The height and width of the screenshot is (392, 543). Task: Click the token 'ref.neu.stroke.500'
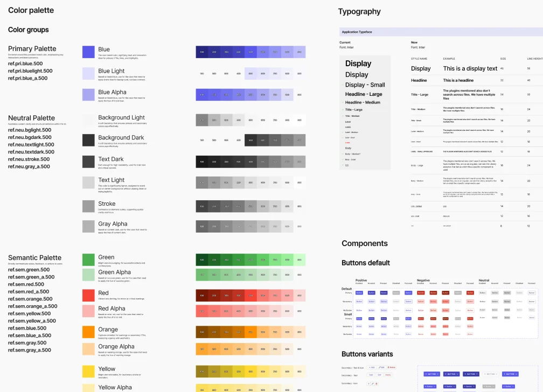(29, 159)
